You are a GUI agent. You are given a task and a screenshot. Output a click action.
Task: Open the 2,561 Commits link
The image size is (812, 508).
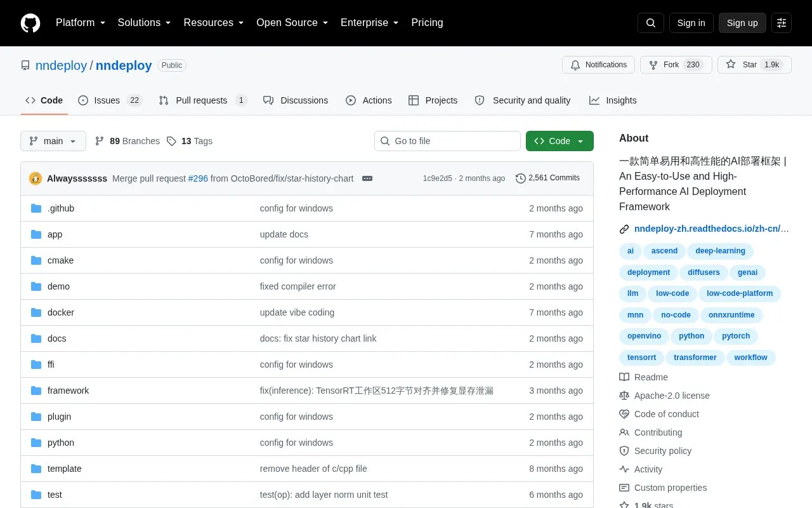coord(548,178)
